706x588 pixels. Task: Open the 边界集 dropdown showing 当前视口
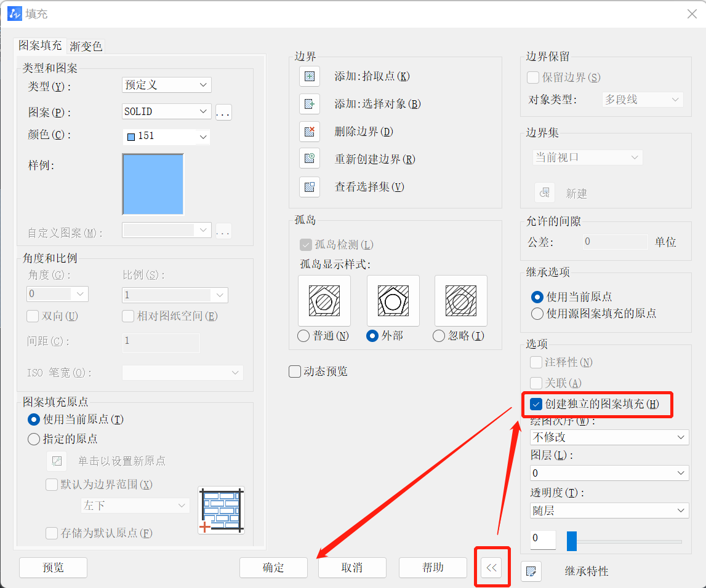click(x=587, y=157)
